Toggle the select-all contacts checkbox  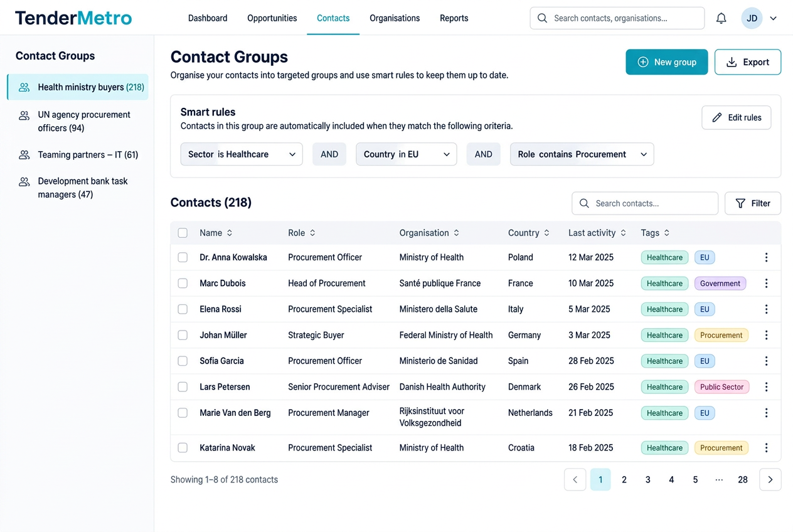183,233
